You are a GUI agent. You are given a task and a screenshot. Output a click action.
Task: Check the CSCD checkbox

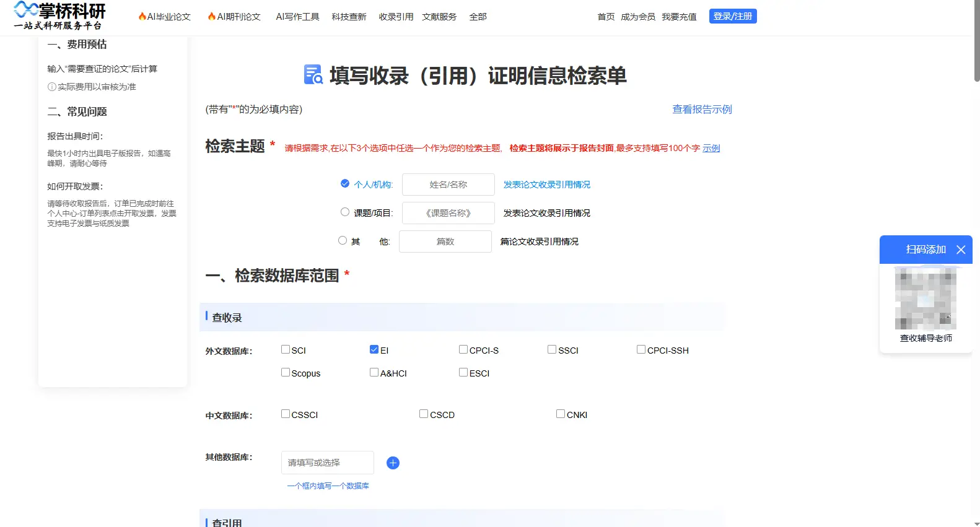[x=424, y=414]
